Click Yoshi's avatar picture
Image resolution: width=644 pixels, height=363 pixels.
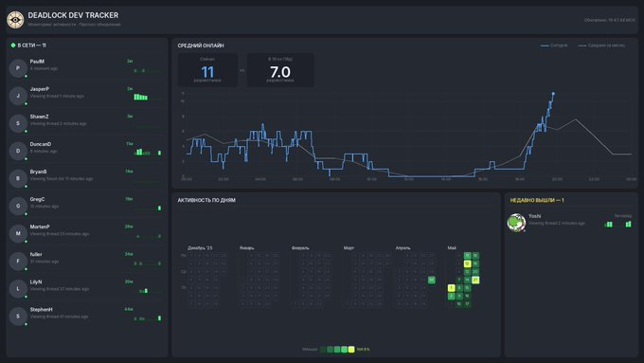pyautogui.click(x=516, y=223)
